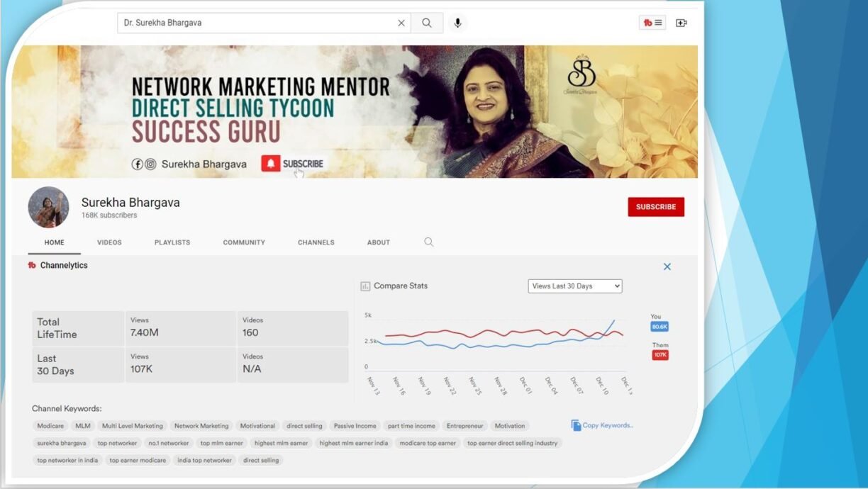Click the Channel Keywords heading
This screenshot has height=489, width=868.
click(x=67, y=409)
